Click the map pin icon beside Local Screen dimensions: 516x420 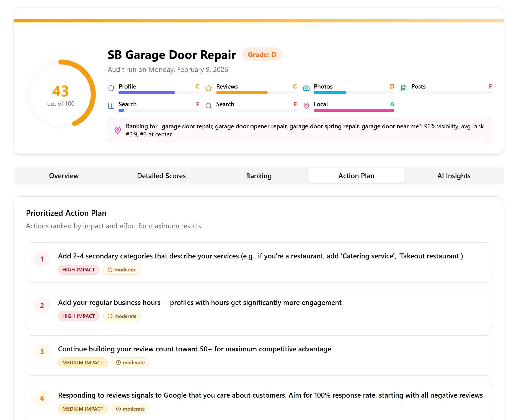pos(306,106)
